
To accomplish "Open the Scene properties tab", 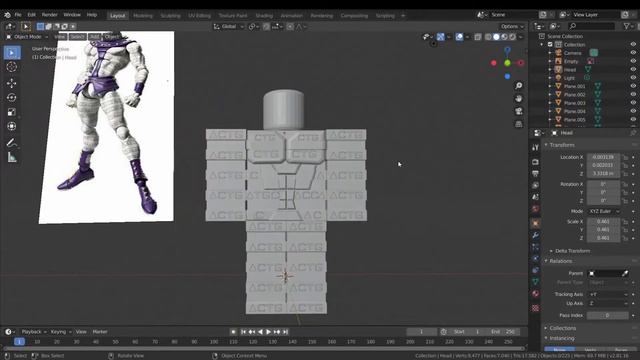I will point(536,197).
